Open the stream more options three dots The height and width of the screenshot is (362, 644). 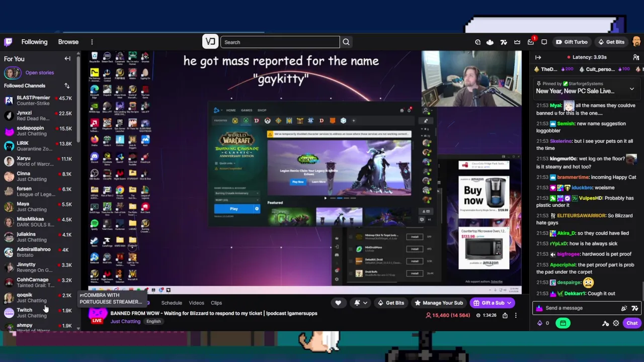click(516, 315)
